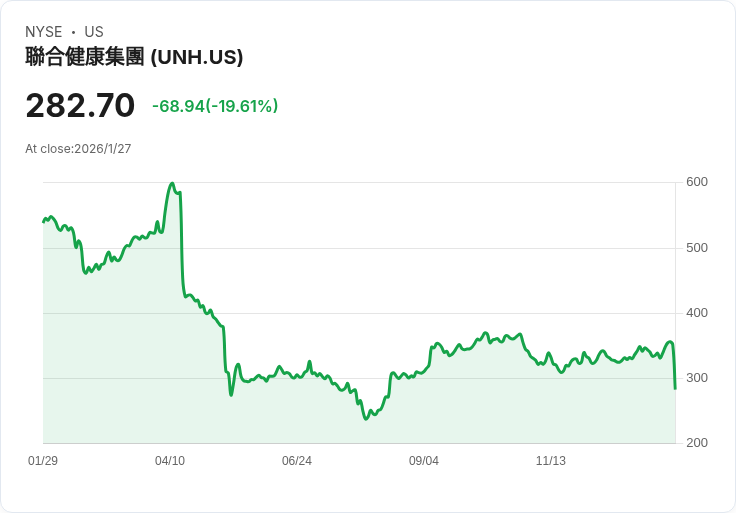
Task: Click the At close:2026/1/27 timestamp
Action: tap(78, 149)
